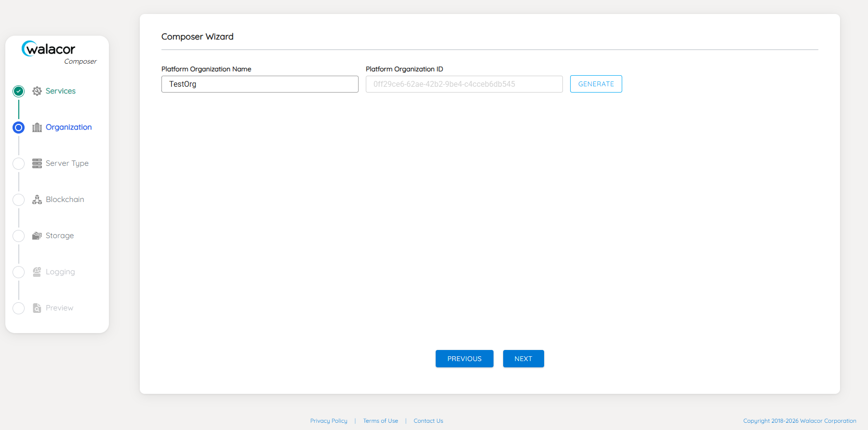Click the Composer Wizard heading
The width and height of the screenshot is (868, 430).
tap(198, 37)
